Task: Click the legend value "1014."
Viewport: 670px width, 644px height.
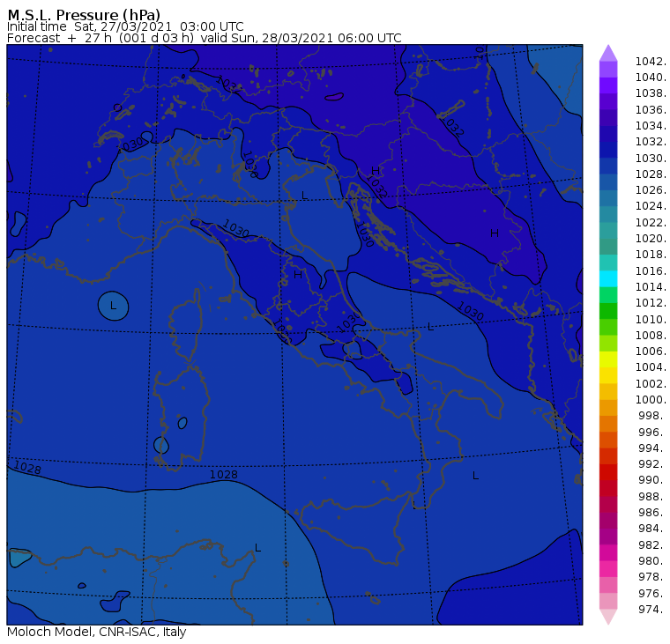Action: tap(651, 286)
